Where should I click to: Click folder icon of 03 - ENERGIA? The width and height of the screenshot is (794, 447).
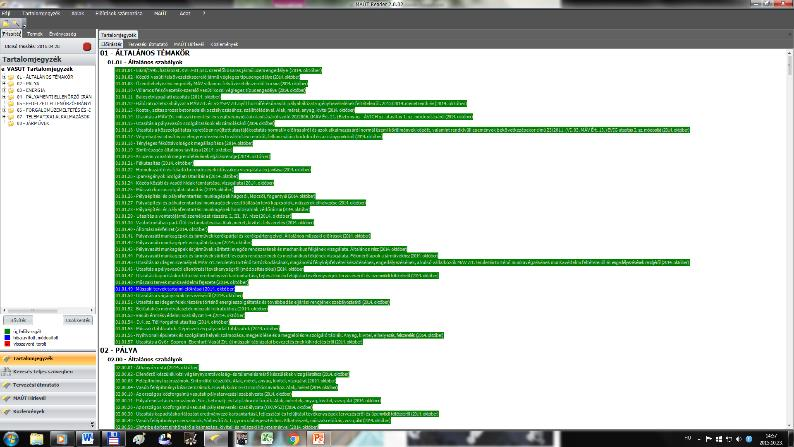[11, 90]
